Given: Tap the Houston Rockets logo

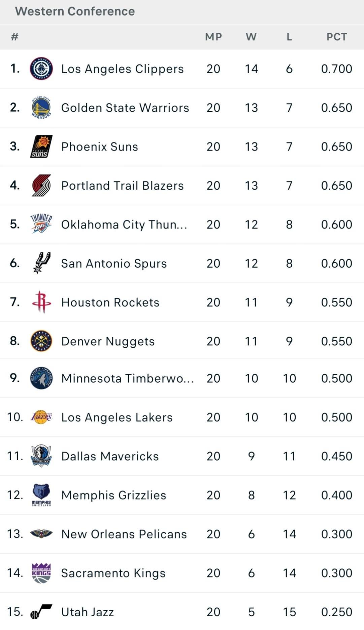Looking at the screenshot, I should click(x=41, y=302).
